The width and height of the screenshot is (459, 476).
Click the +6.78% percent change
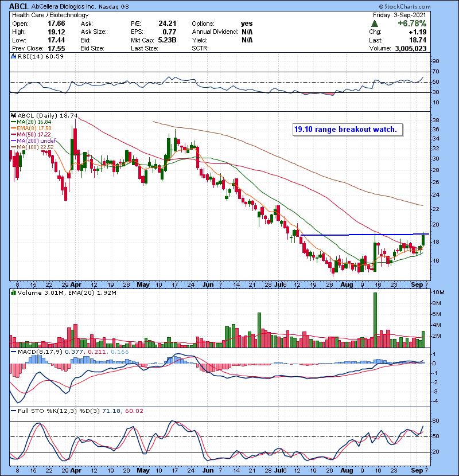(x=412, y=24)
